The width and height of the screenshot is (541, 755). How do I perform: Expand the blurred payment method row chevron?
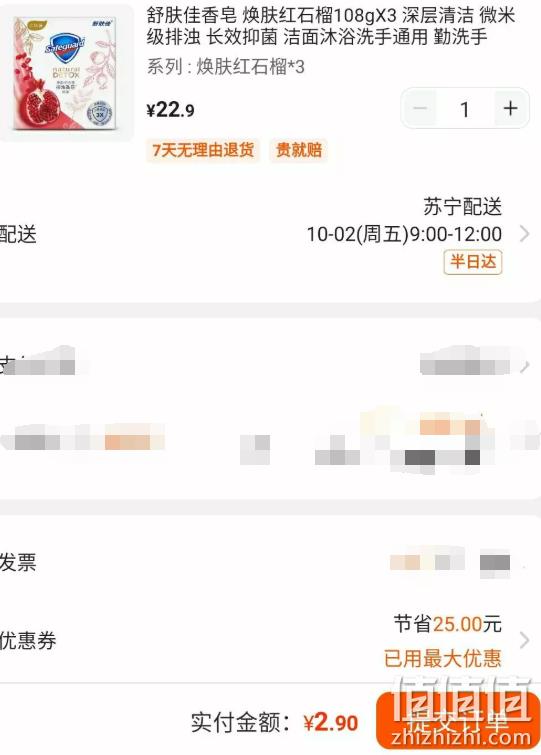(x=525, y=366)
